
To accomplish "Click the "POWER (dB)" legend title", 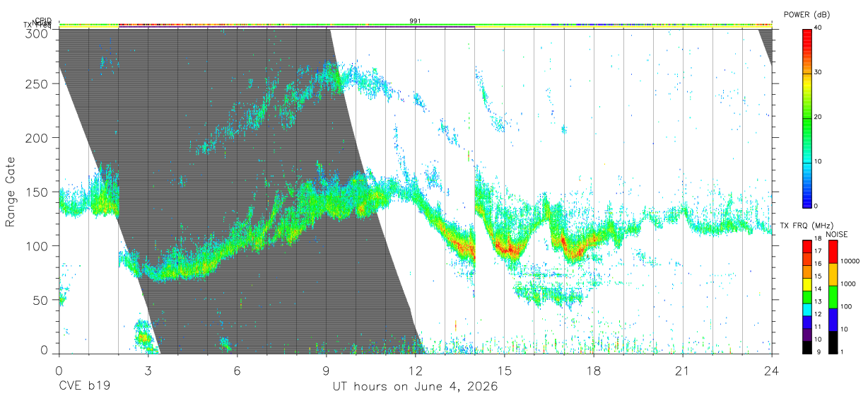I will (x=807, y=15).
